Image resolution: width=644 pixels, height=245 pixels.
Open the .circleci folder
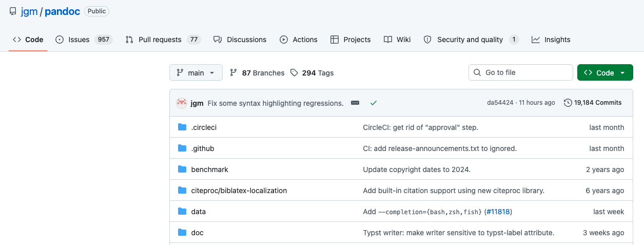(204, 127)
